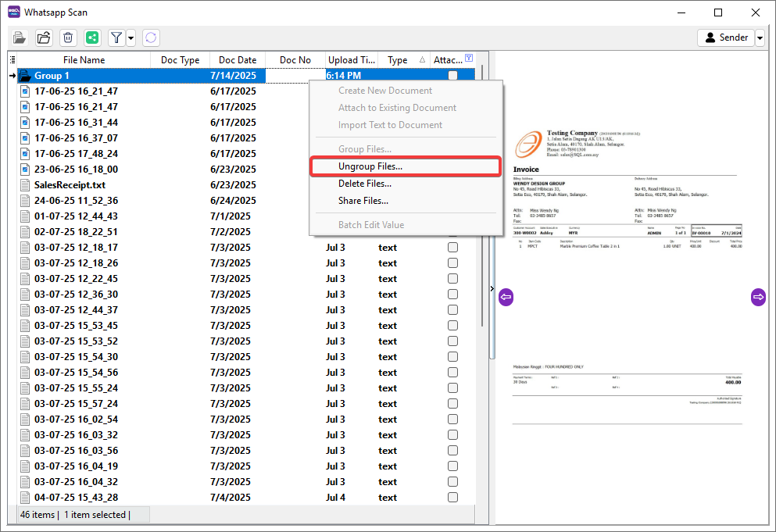The image size is (776, 532).
Task: Open the filter dropdown arrow
Action: (131, 37)
